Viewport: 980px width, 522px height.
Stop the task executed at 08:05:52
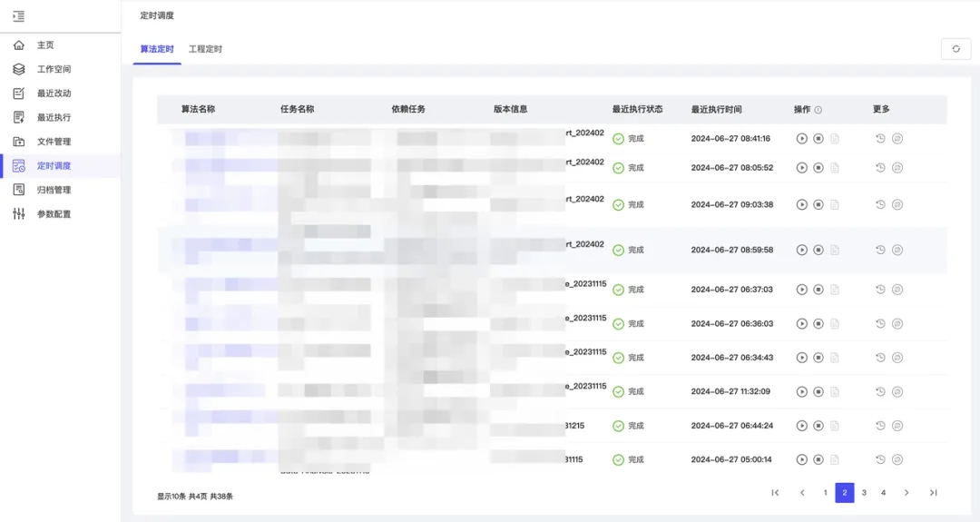coord(818,168)
